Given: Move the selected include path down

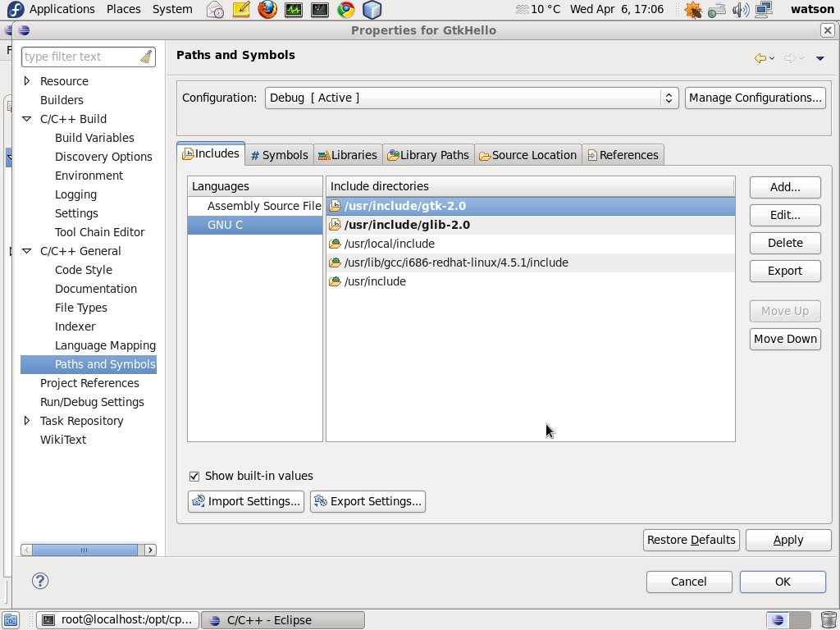Looking at the screenshot, I should [785, 339].
